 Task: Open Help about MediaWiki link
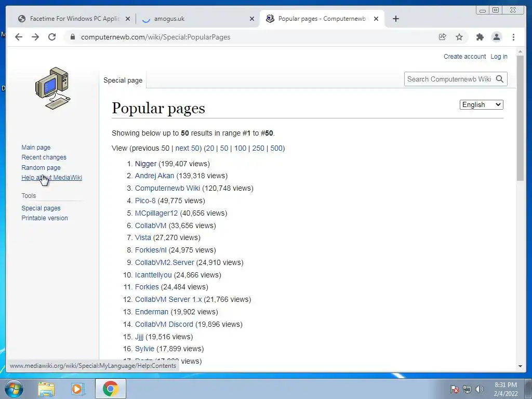tap(51, 178)
